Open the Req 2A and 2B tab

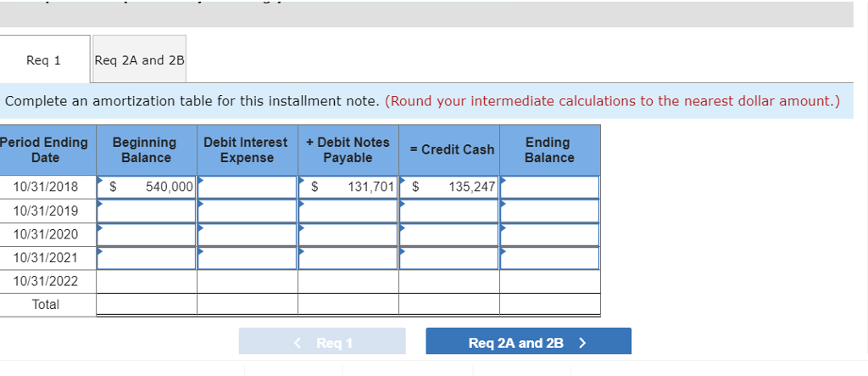139,59
